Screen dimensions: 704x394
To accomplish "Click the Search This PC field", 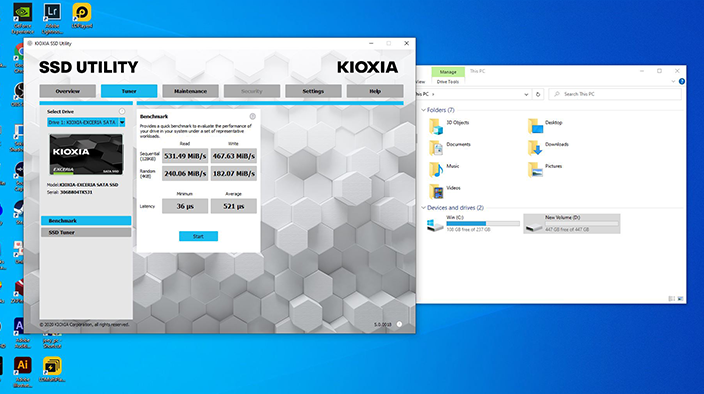I will pos(615,94).
